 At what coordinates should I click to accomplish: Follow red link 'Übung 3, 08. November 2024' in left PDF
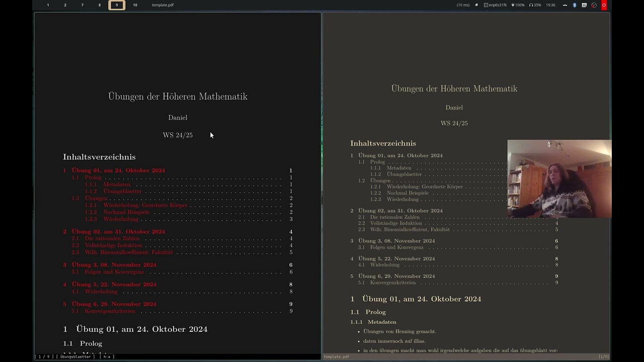pyautogui.click(x=114, y=265)
